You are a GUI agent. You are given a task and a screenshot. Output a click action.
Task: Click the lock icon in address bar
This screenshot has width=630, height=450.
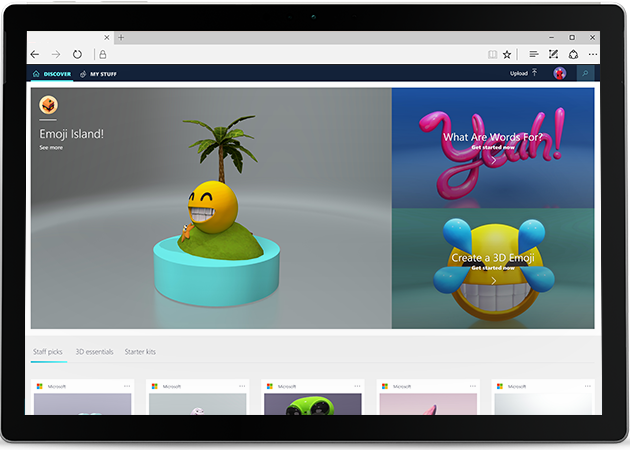(x=103, y=54)
